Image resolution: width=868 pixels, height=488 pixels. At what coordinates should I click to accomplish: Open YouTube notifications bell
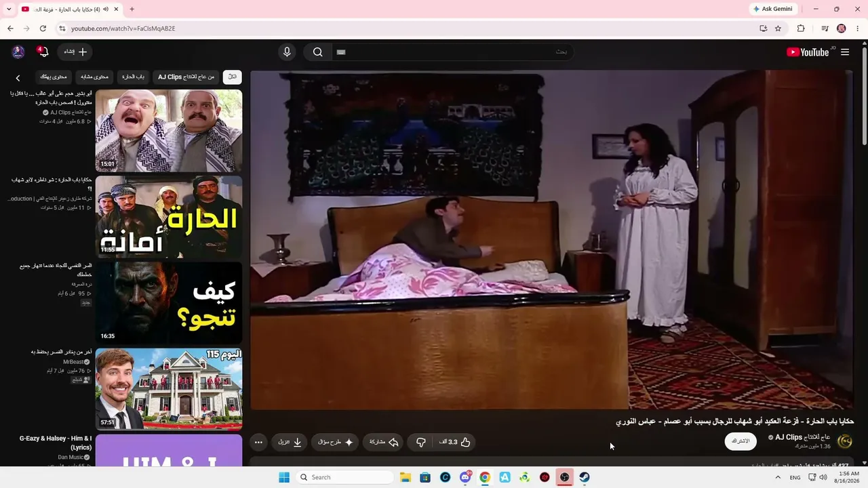43,52
